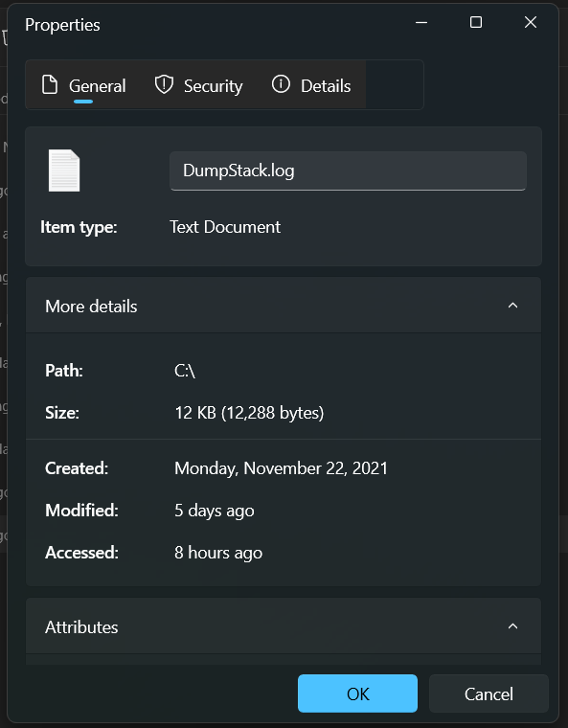Click the Created date value
The image size is (568, 728).
(281, 468)
